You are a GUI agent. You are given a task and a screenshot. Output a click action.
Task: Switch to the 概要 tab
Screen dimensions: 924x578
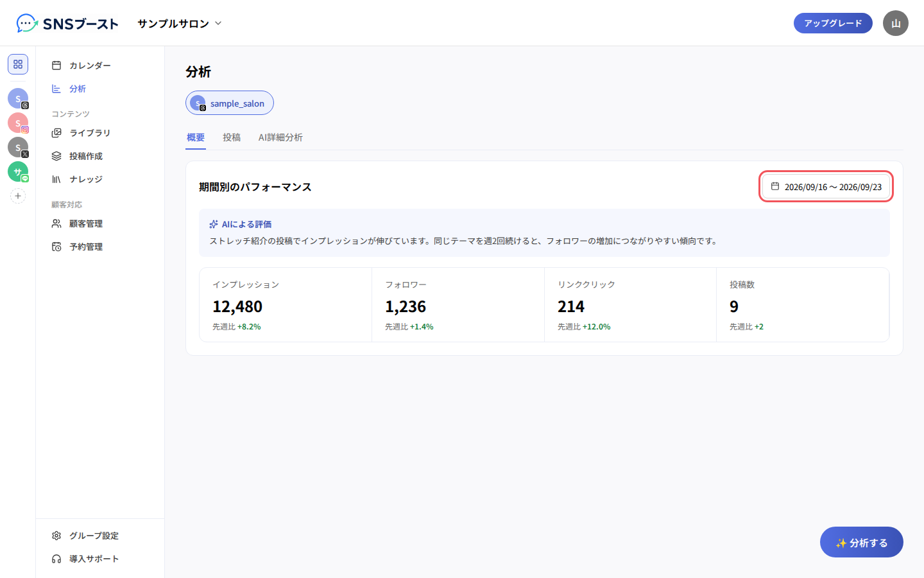pyautogui.click(x=196, y=137)
